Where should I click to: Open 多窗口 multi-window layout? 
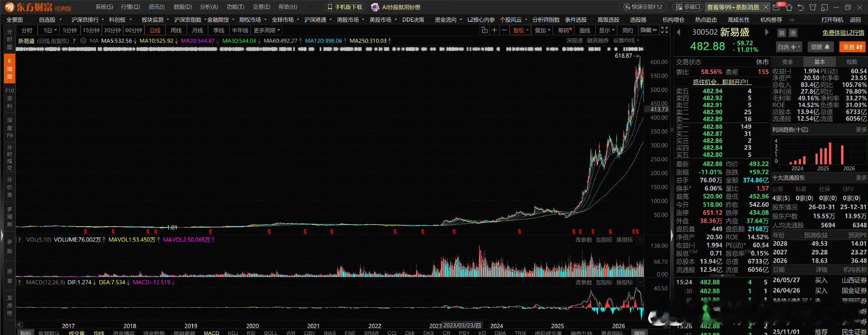click(x=688, y=7)
